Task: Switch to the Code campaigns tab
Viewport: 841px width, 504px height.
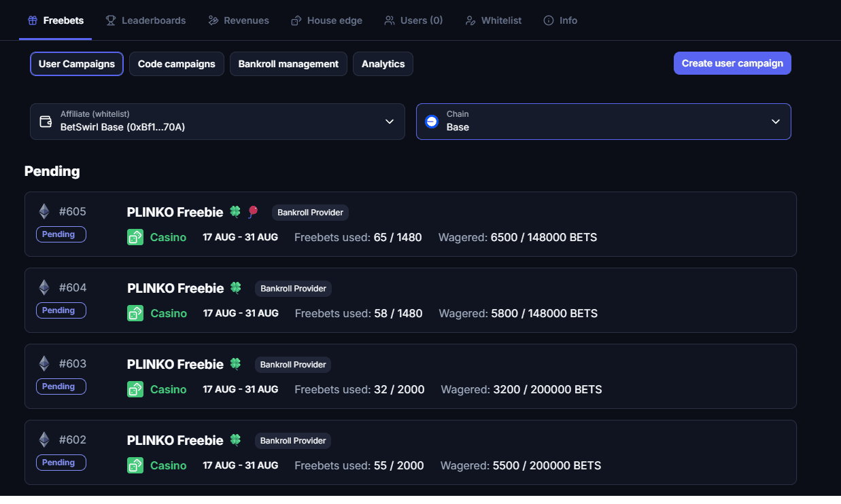Action: tap(176, 63)
